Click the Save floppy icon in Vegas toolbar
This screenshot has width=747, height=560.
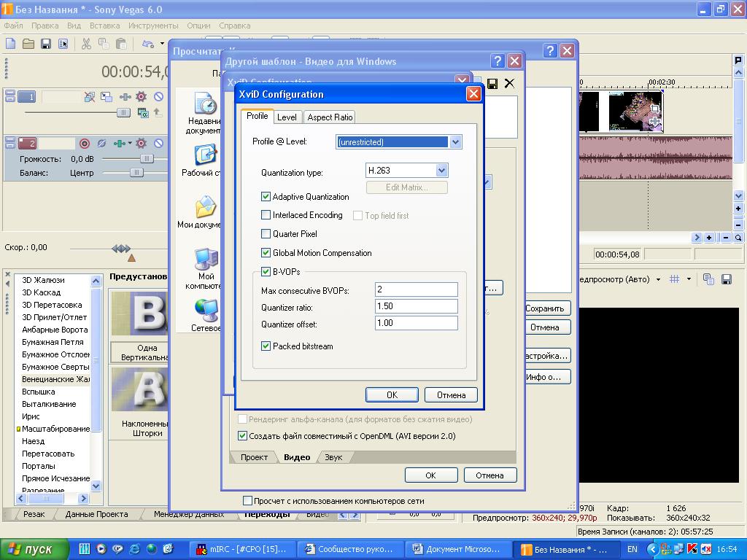[46, 44]
